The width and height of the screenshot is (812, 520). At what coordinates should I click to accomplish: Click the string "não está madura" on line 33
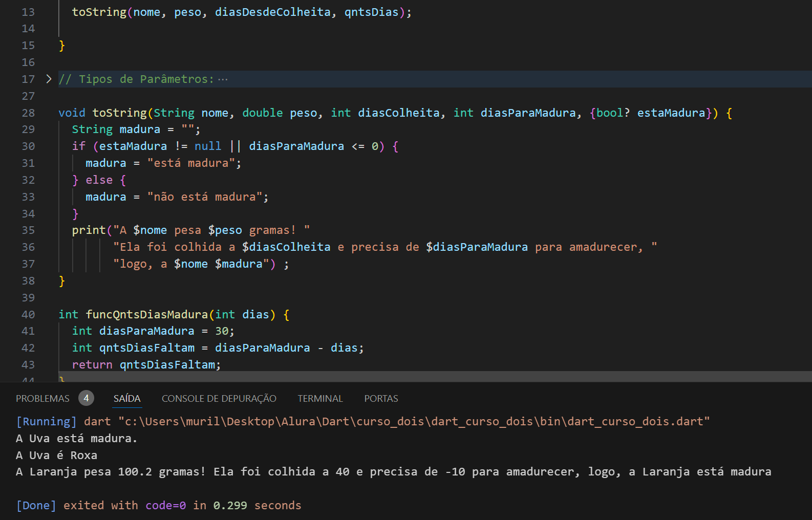point(205,197)
